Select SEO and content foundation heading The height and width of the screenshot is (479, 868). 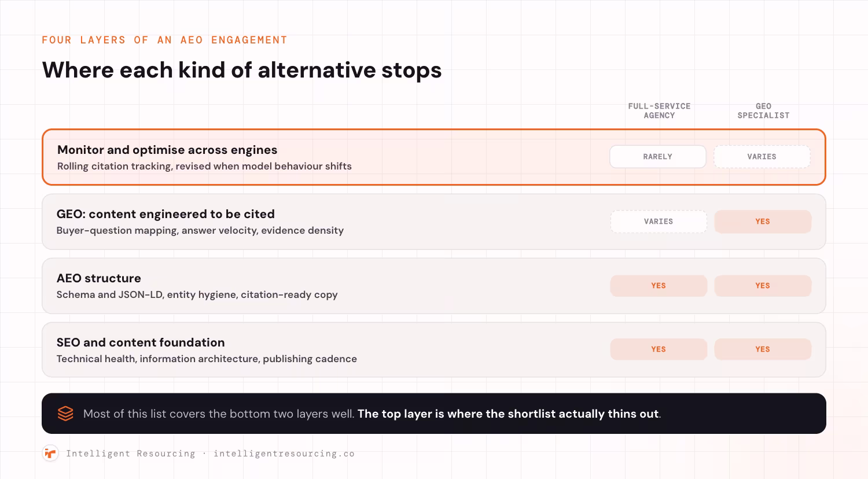click(x=141, y=342)
